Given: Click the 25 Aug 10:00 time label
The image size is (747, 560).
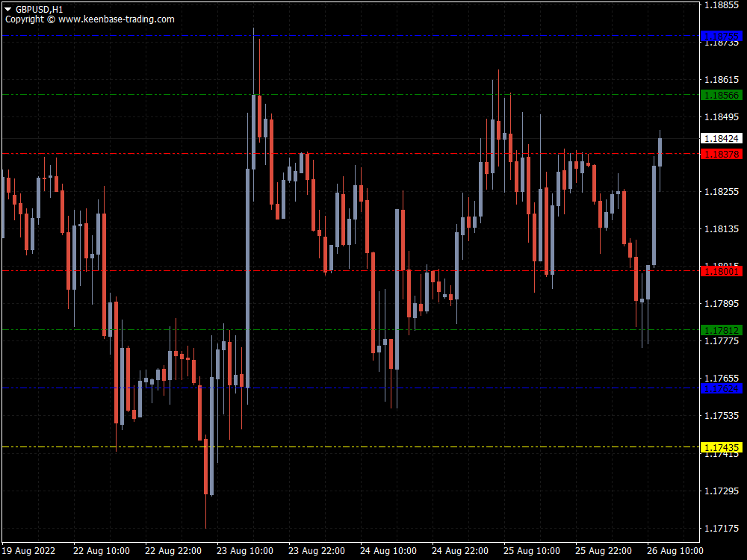Looking at the screenshot, I should [532, 551].
